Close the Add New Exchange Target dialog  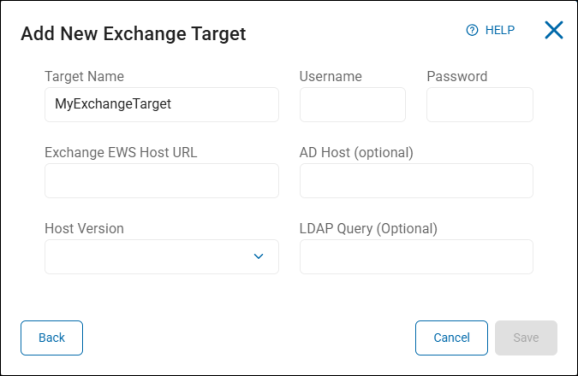click(554, 30)
